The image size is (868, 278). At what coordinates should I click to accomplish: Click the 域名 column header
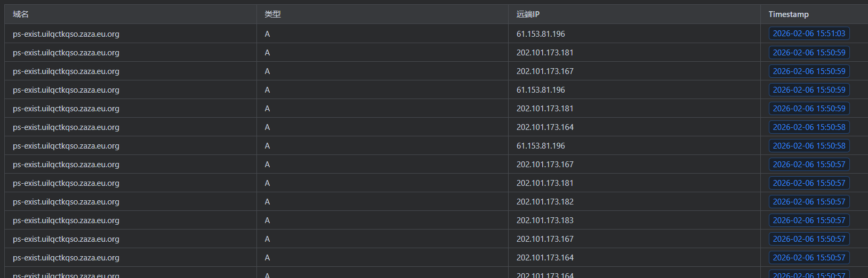tap(21, 14)
